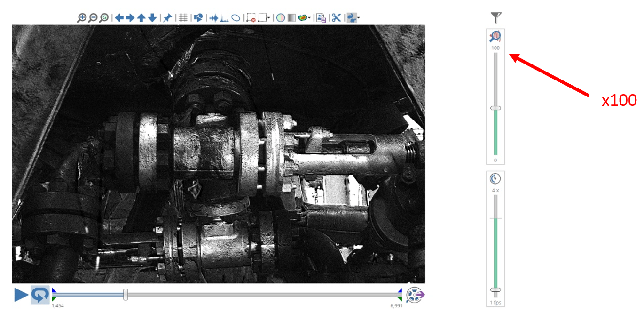Click the timeline end marker
644x313 pixels.
coord(400,295)
